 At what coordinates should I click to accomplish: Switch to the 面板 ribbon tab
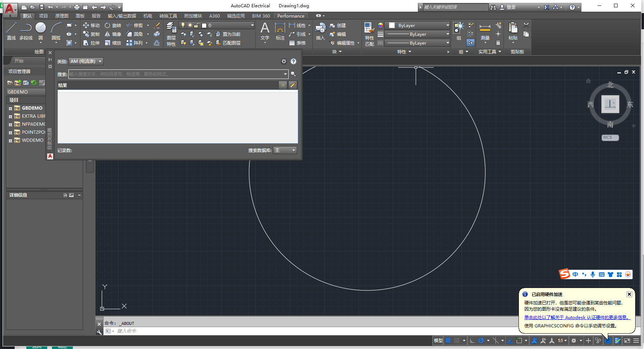[x=80, y=16]
